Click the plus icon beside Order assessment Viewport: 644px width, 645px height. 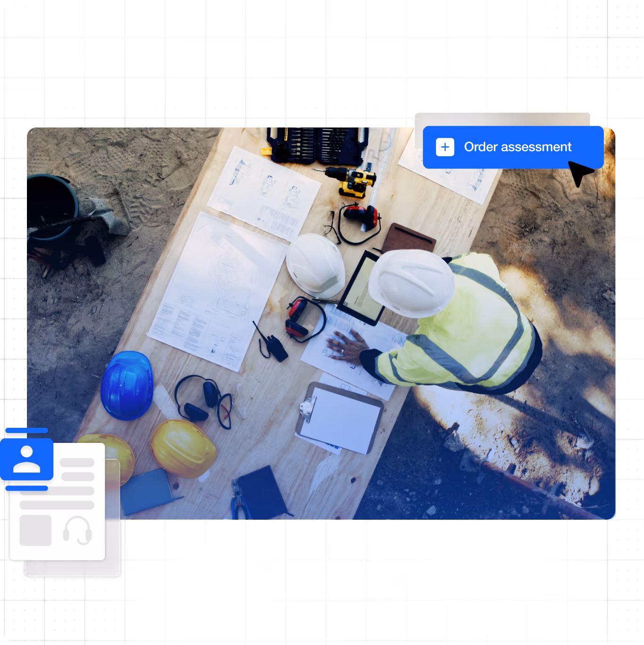(445, 147)
